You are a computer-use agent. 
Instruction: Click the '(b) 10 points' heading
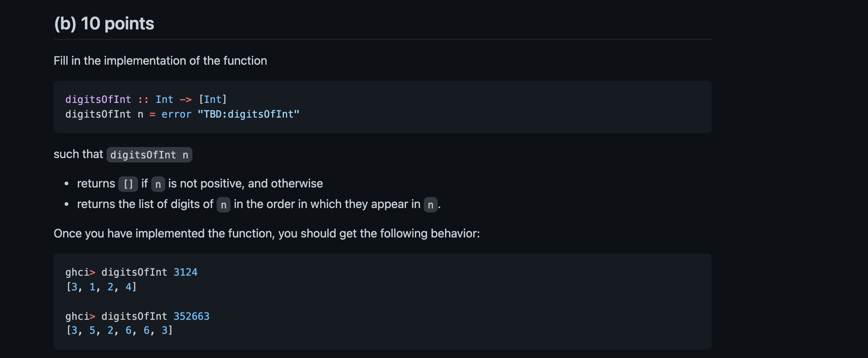[104, 24]
